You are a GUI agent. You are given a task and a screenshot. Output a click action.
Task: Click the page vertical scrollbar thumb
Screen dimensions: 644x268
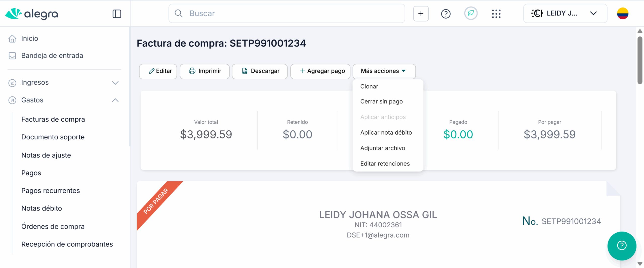tap(640, 60)
